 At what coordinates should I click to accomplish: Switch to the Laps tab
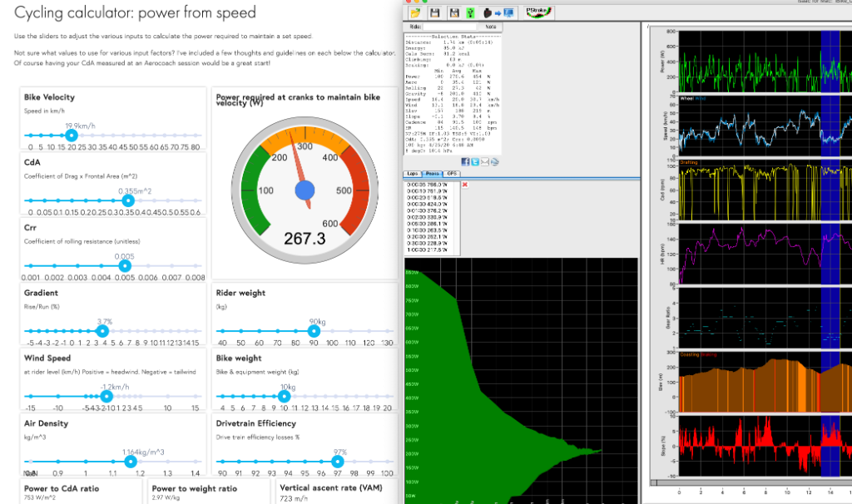414,173
